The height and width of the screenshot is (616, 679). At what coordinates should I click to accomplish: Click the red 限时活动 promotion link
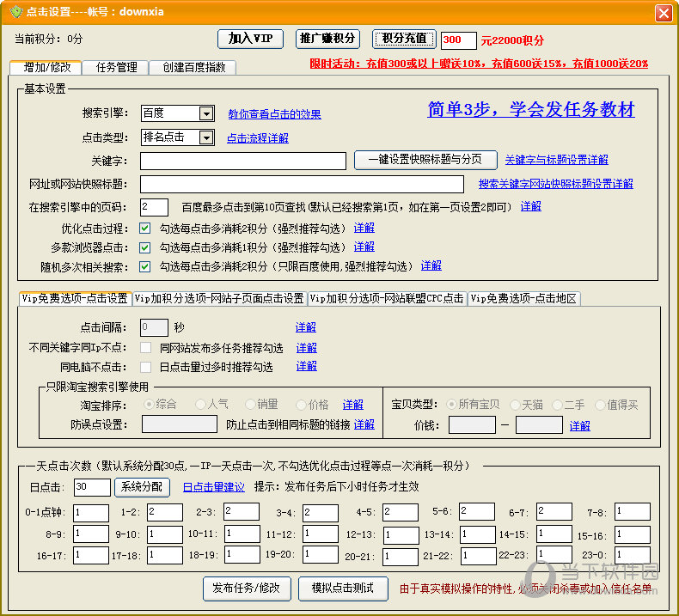point(479,64)
